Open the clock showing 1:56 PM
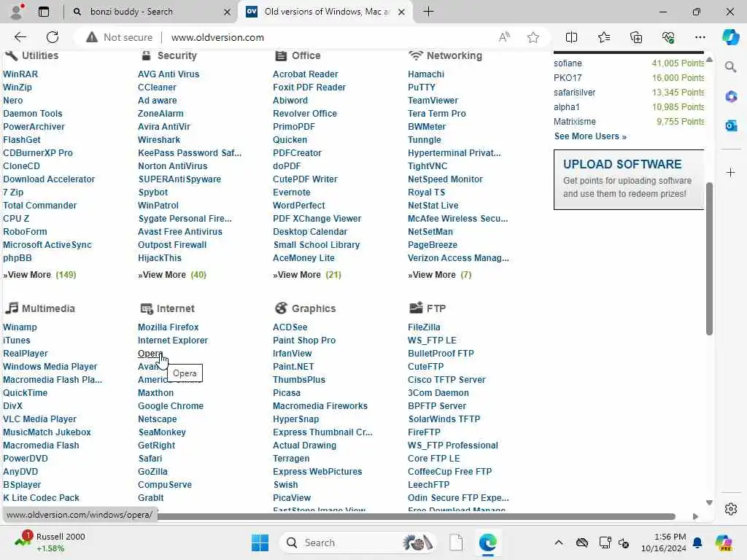 point(664,542)
